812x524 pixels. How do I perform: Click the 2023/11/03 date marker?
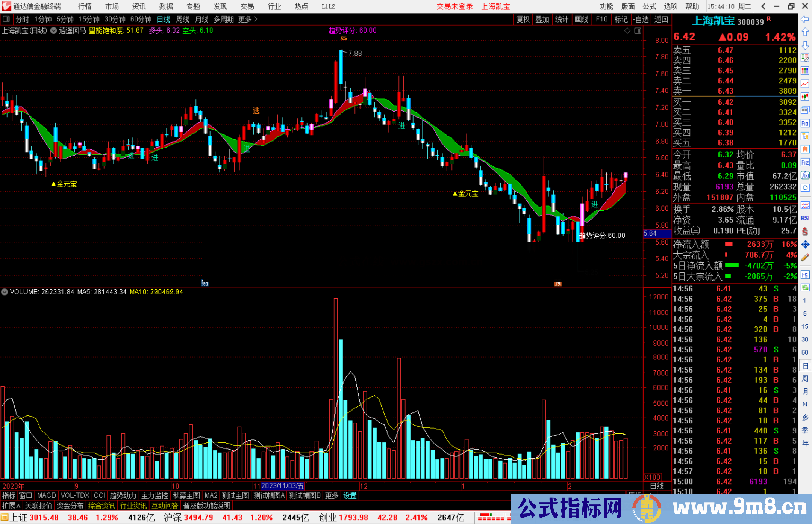[x=282, y=486]
